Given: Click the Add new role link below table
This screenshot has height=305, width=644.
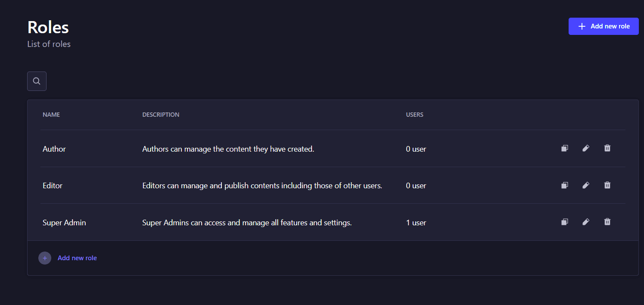Looking at the screenshot, I should coord(77,258).
